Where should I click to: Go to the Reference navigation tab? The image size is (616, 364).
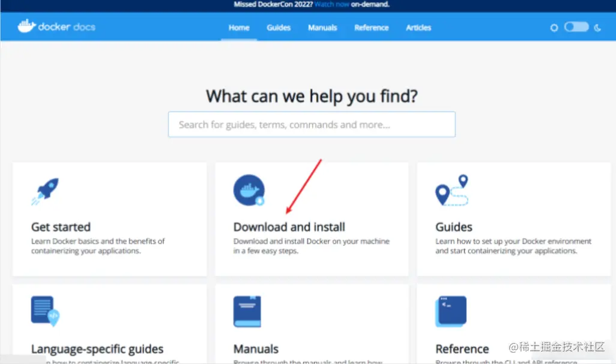[x=371, y=28]
